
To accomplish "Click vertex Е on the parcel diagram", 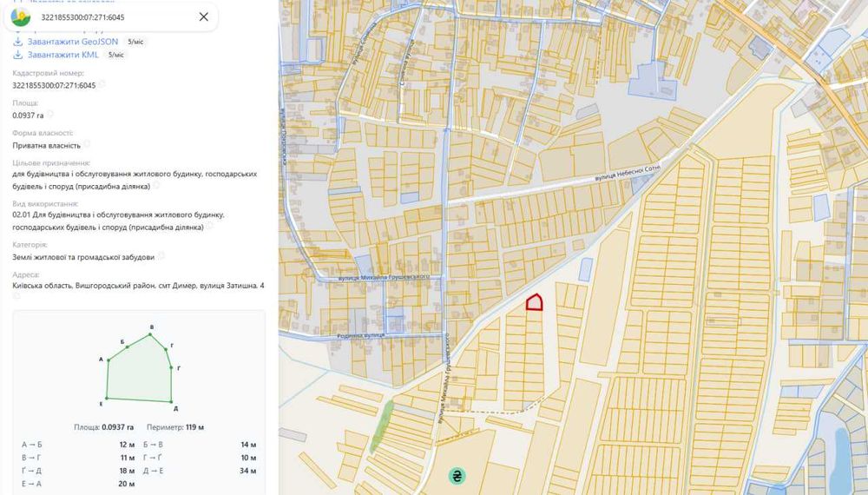I will click(106, 398).
